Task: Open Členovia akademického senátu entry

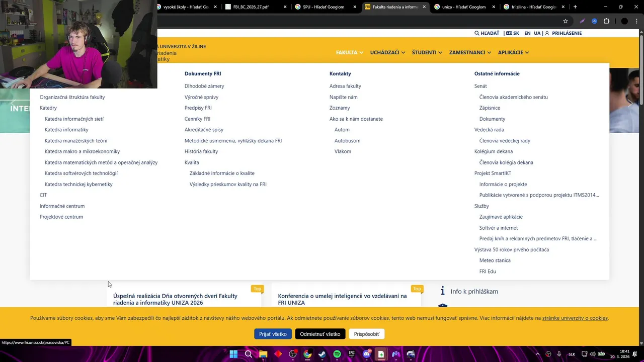Action: coord(514,97)
